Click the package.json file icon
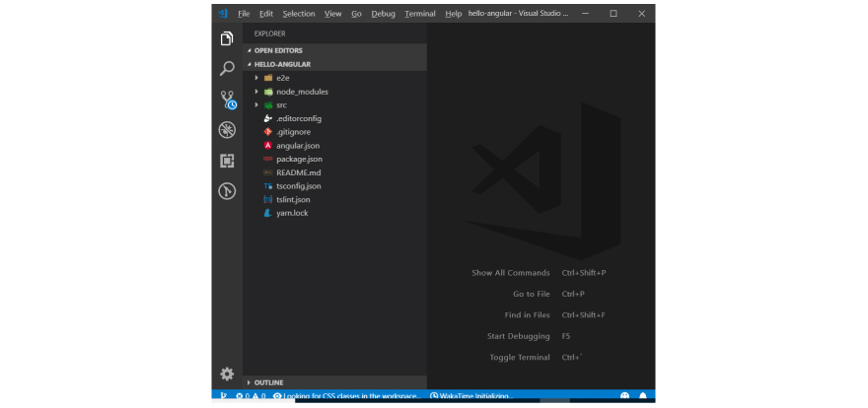This screenshot has width=868, height=408. point(268,160)
